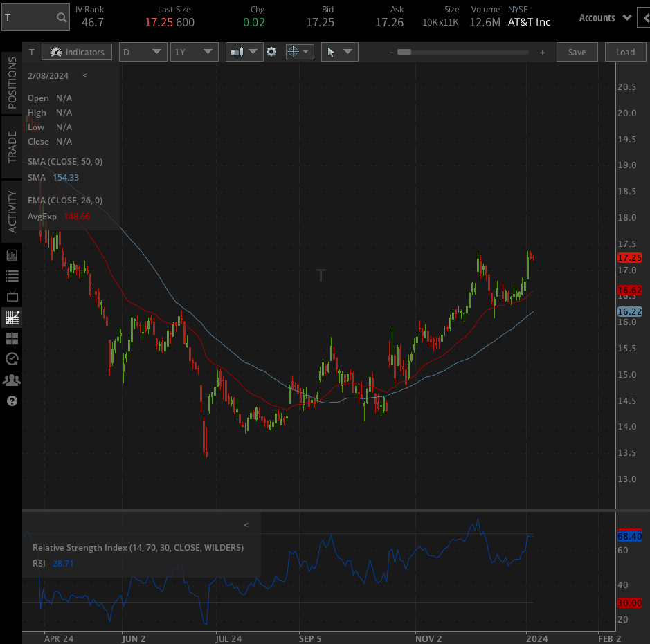This screenshot has height=644, width=650.
Task: Open the help question mark icon
Action: (x=12, y=401)
